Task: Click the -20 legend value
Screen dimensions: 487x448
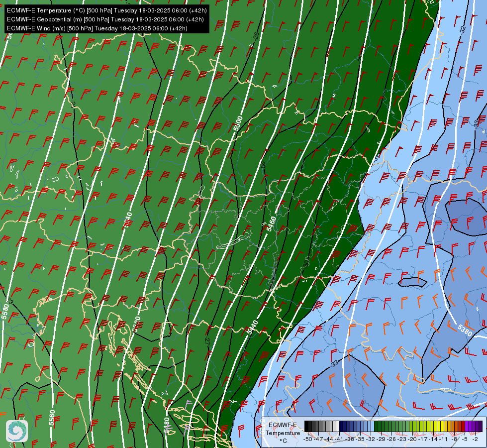Action: point(412,439)
